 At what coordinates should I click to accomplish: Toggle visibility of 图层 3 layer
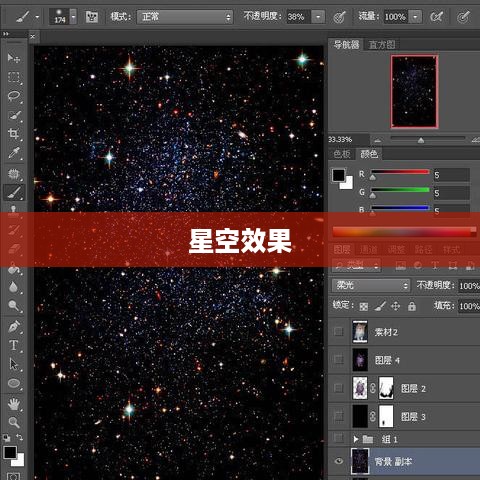339,416
